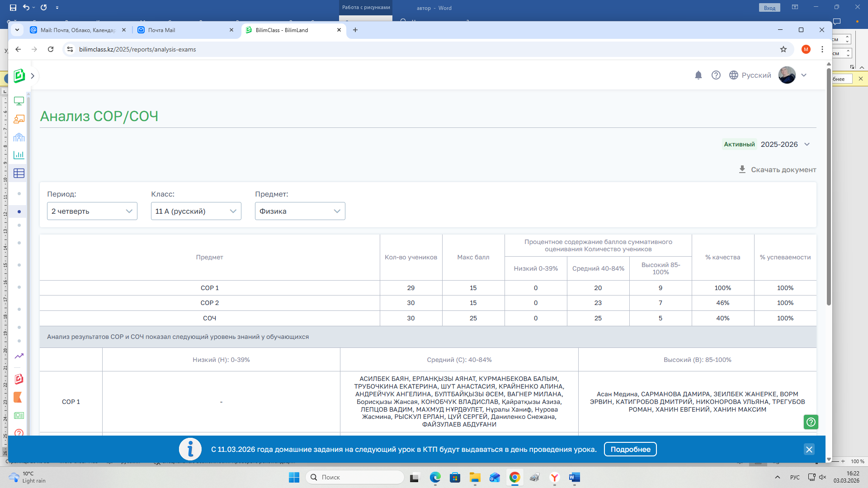
Task: Click the BilimClass green logo icon
Action: pos(19,76)
